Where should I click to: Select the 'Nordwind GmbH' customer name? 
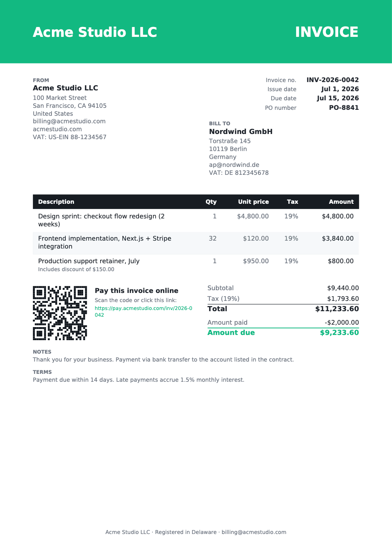coord(241,132)
